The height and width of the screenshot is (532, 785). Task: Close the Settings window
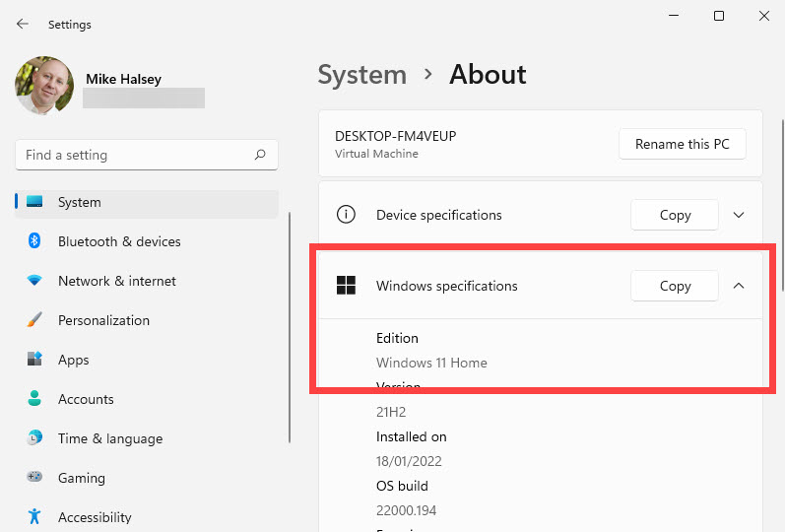coord(764,16)
